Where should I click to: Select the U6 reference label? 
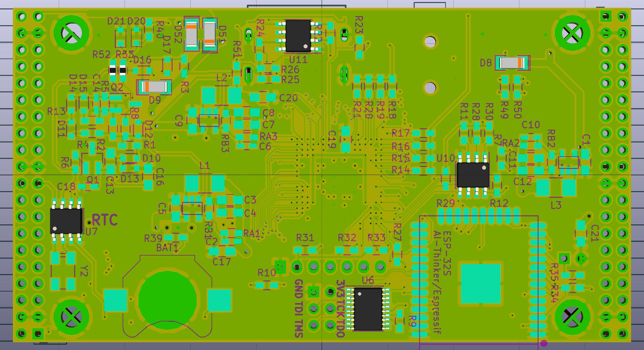368,280
